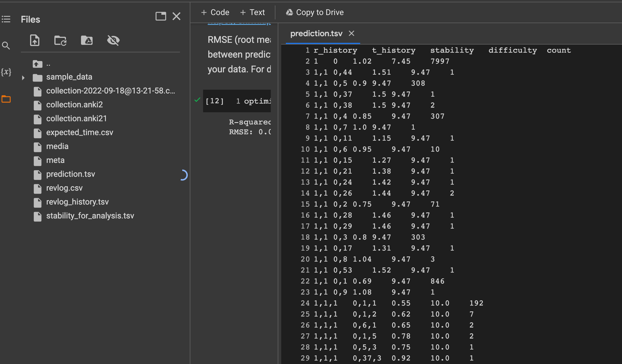
Task: Add a new Code cell
Action: (215, 12)
